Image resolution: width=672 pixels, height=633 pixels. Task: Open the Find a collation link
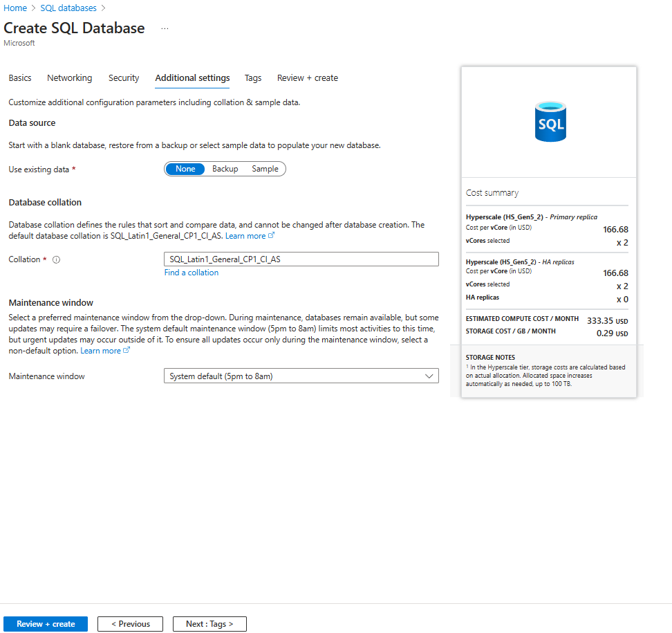191,273
